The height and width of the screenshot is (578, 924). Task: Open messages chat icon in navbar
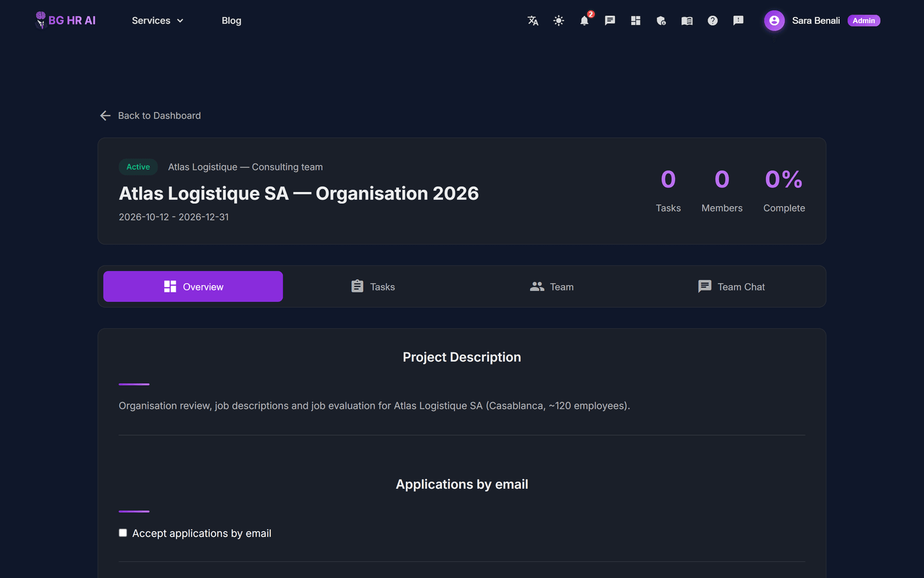(x=610, y=21)
